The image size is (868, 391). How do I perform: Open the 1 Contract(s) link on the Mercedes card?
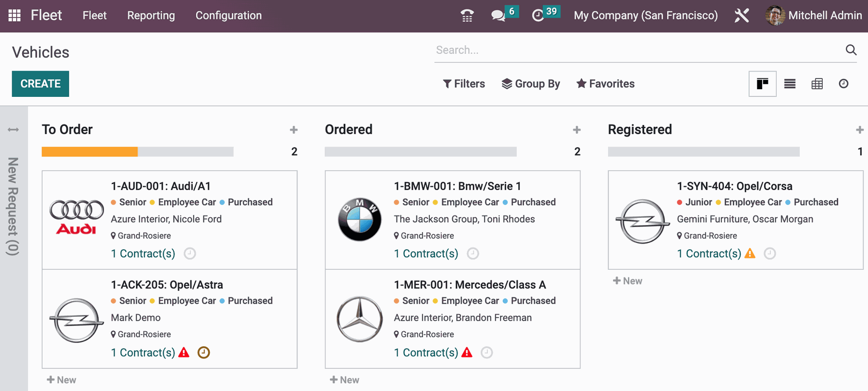point(426,353)
